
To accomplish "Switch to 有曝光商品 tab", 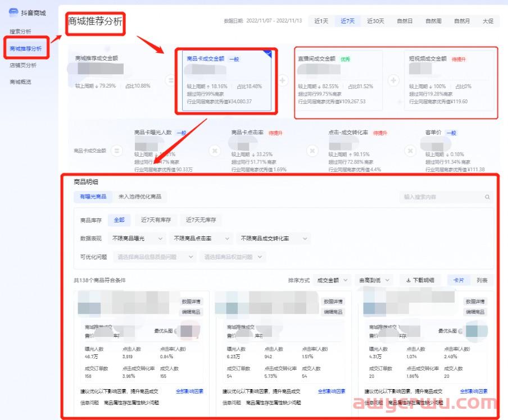I will click(93, 197).
